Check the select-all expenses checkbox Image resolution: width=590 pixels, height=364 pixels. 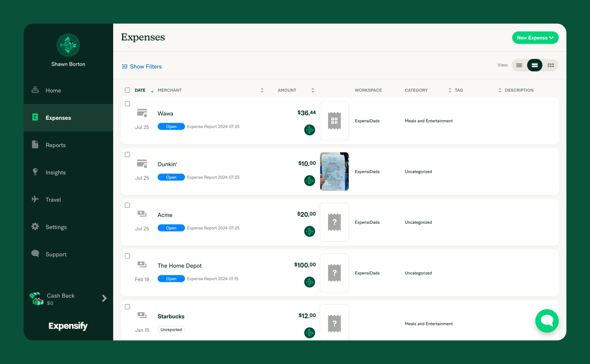click(127, 90)
